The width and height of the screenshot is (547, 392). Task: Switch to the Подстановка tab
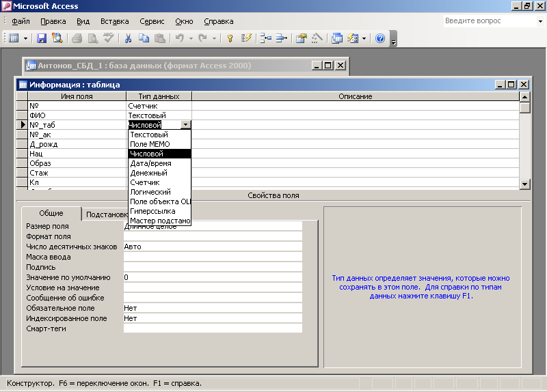click(x=107, y=214)
